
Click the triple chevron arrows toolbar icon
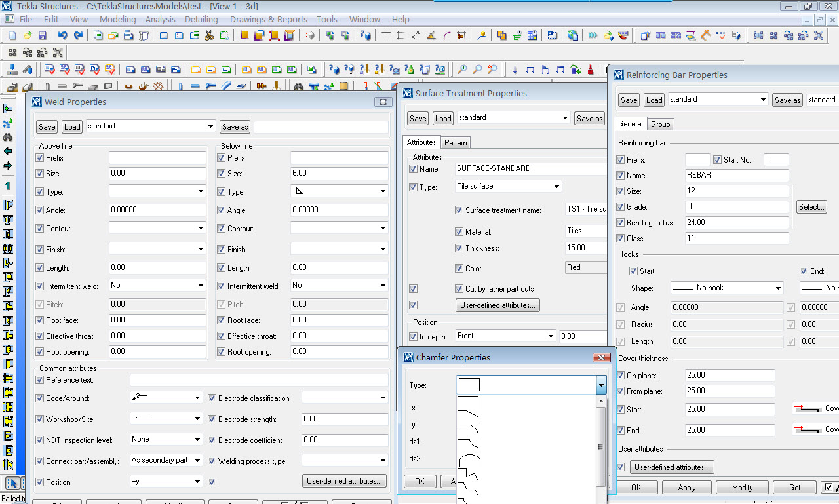[593, 35]
